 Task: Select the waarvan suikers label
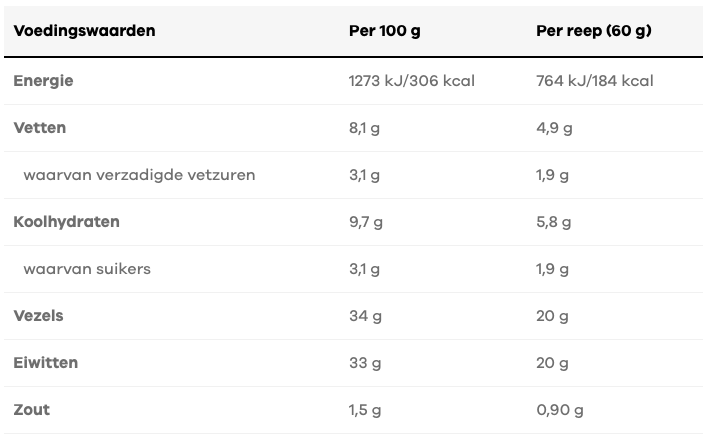coord(87,269)
